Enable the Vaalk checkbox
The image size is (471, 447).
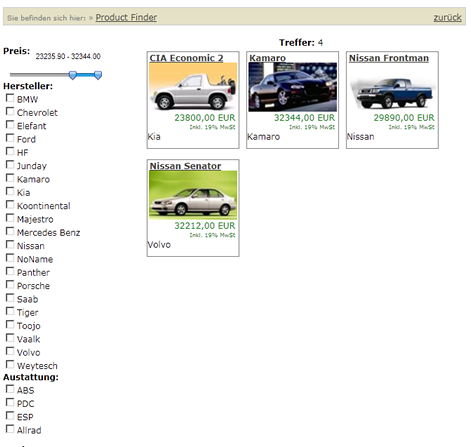[10, 338]
